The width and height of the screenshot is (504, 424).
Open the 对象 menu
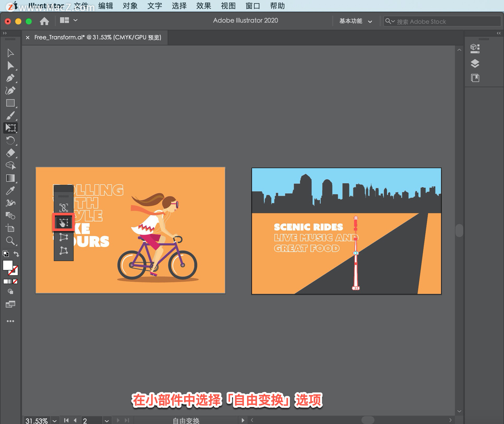click(130, 6)
